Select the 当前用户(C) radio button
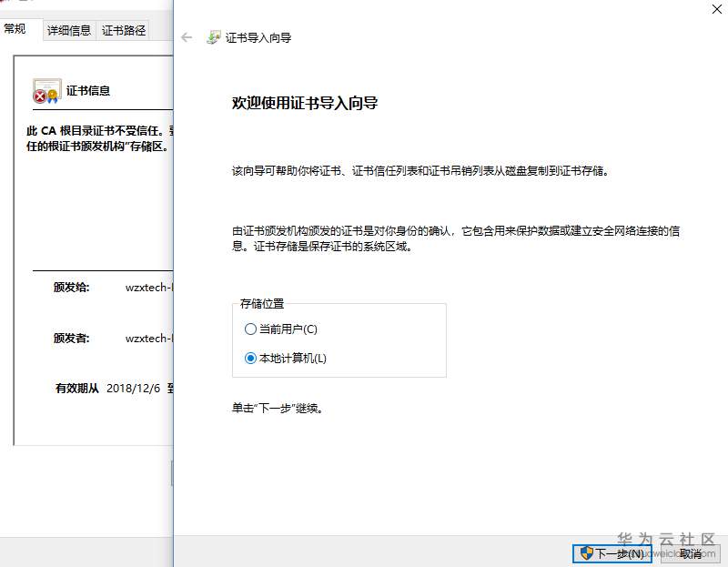 (250, 329)
